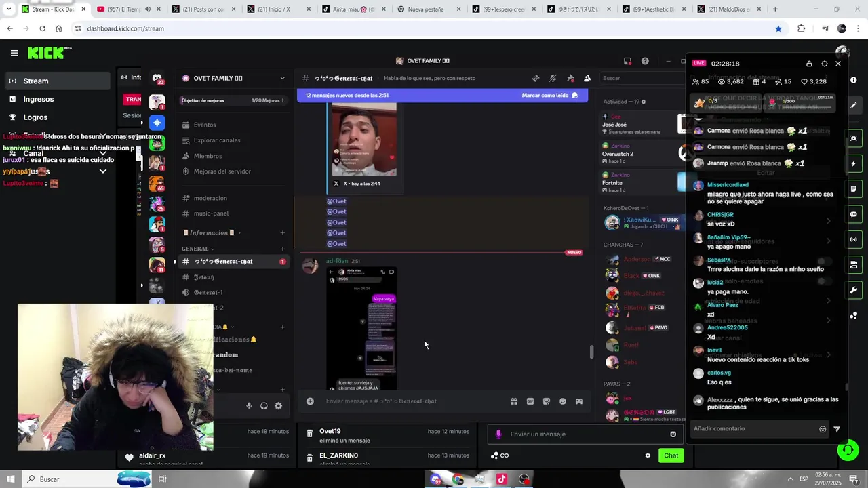Open Actividad settings gear
The width and height of the screenshot is (868, 488).
644,102
